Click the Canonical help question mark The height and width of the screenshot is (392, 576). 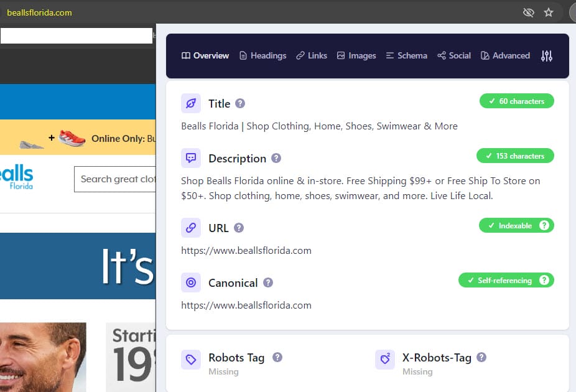[268, 282]
